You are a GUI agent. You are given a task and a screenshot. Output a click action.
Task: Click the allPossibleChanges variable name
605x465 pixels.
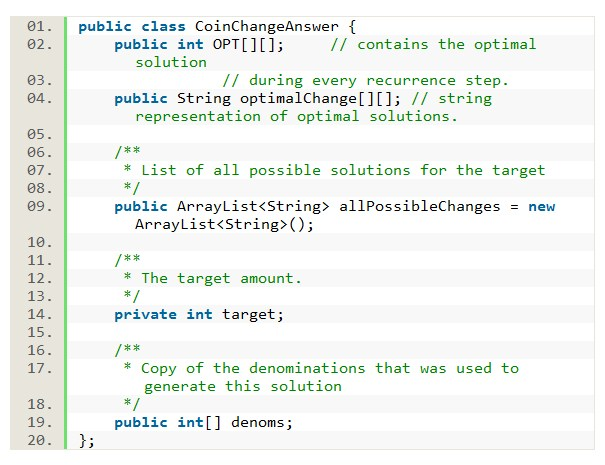(419, 207)
